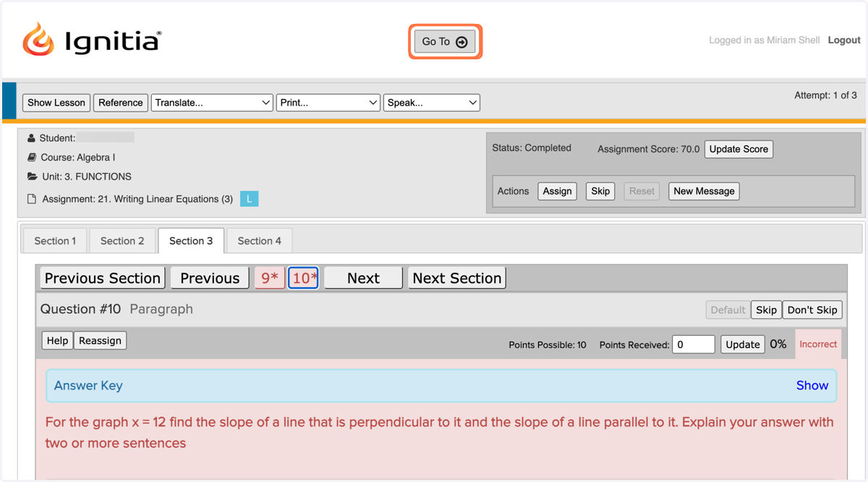Expand the Speak dropdown
This screenshot has width=868, height=482.
click(x=432, y=103)
